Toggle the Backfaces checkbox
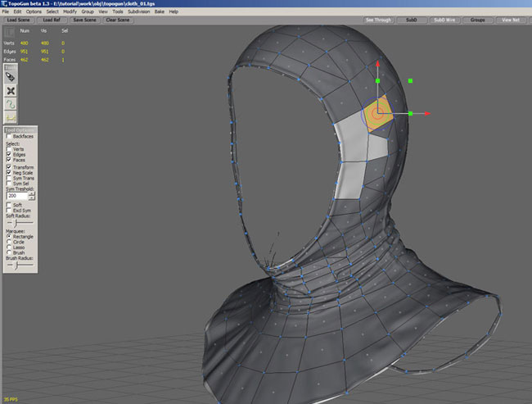 pyautogui.click(x=9, y=136)
